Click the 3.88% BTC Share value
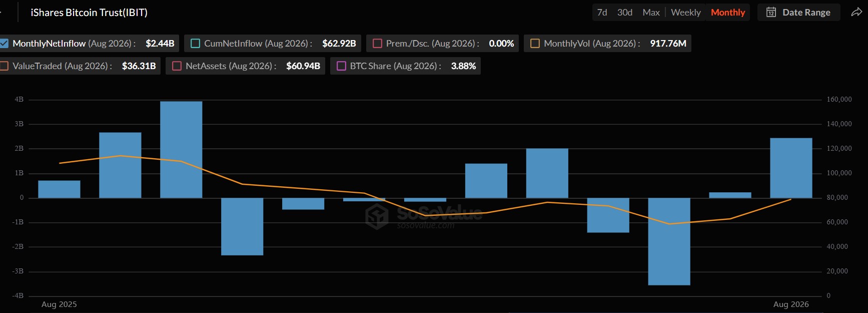868x313 pixels. pyautogui.click(x=463, y=66)
